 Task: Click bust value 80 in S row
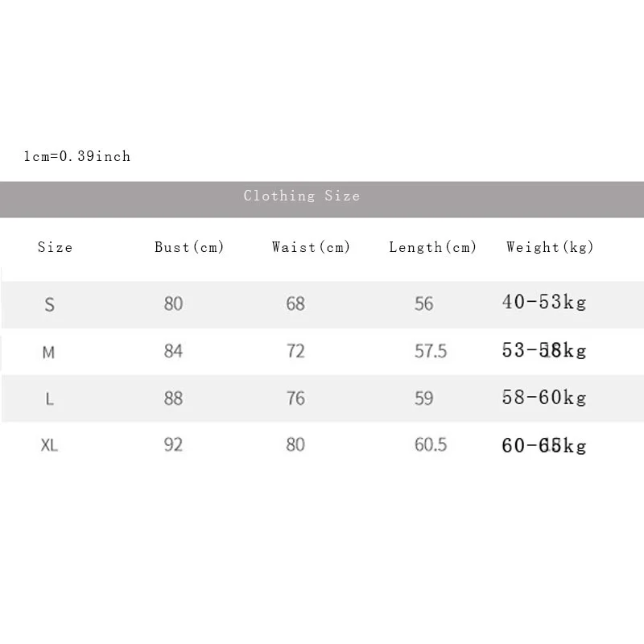click(x=173, y=303)
